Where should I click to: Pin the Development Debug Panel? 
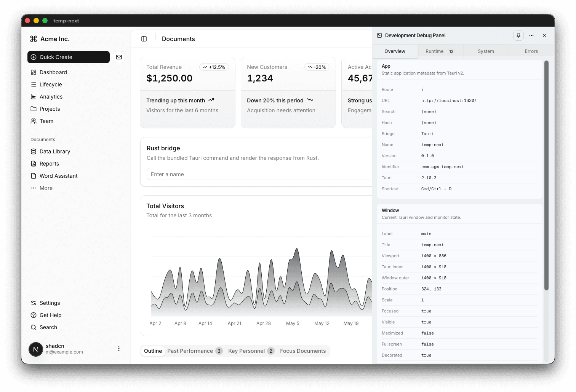(x=518, y=35)
